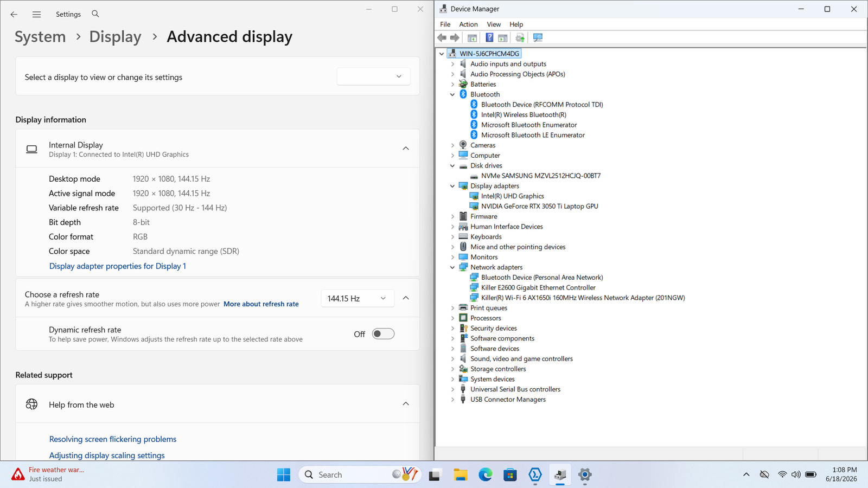Open More about refresh rate link

click(x=261, y=304)
